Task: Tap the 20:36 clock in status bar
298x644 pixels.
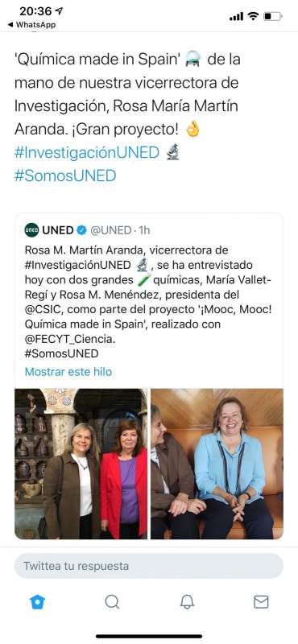Action: point(35,11)
